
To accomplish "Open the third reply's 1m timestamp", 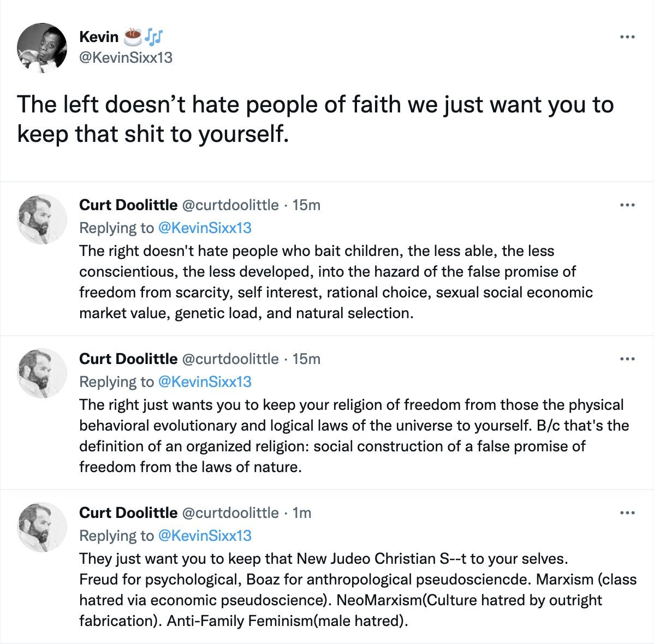I will pyautogui.click(x=302, y=513).
